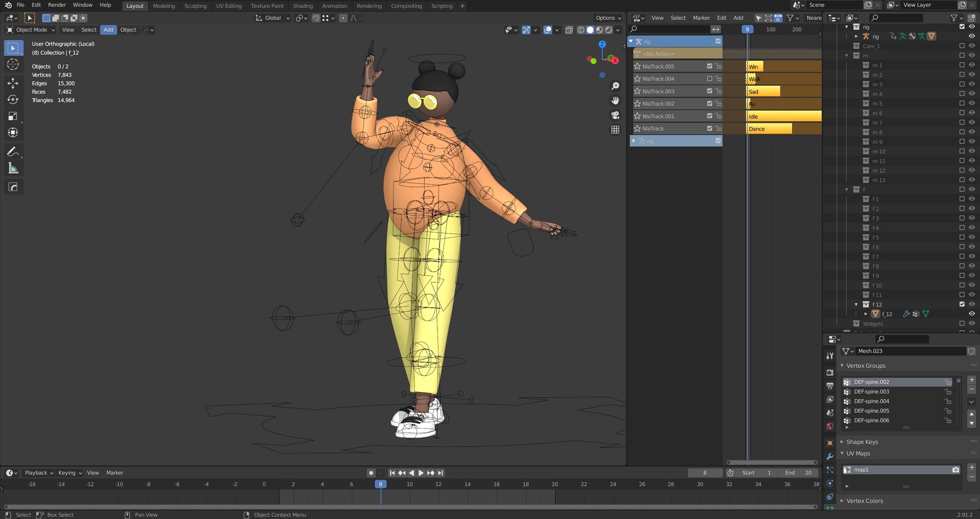The width and height of the screenshot is (980, 519).
Task: Uncheck the NlaTrack.003 checkbox
Action: pyautogui.click(x=709, y=91)
